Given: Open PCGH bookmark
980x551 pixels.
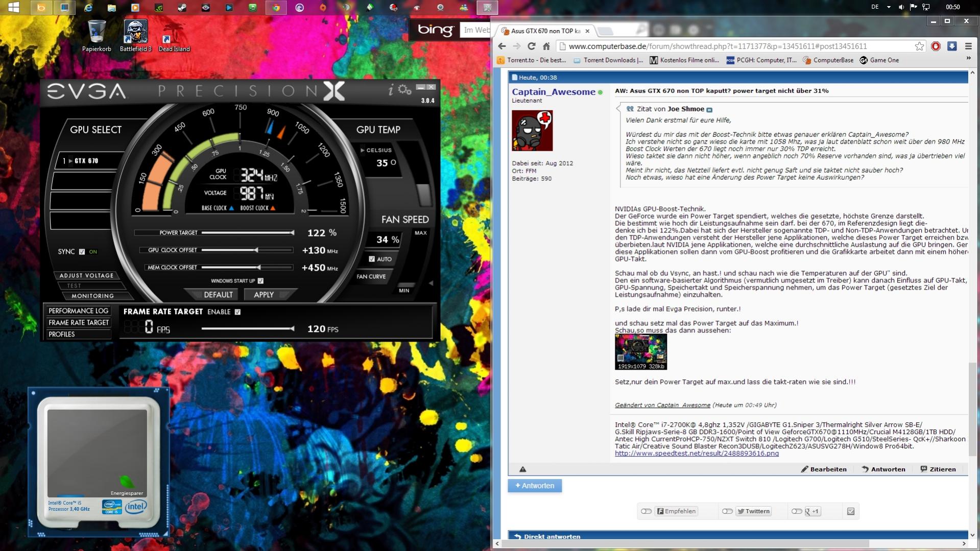Looking at the screenshot, I should (761, 60).
